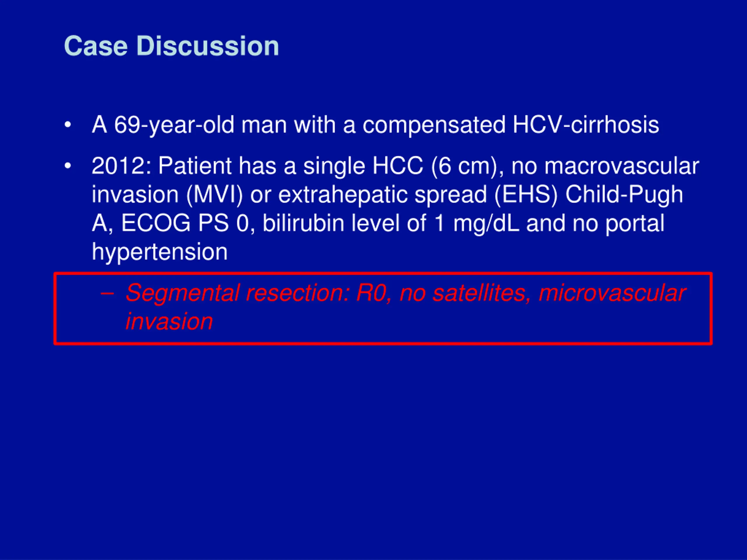
Task: Click the "(MVI)" abbreviation
Action: point(214,195)
